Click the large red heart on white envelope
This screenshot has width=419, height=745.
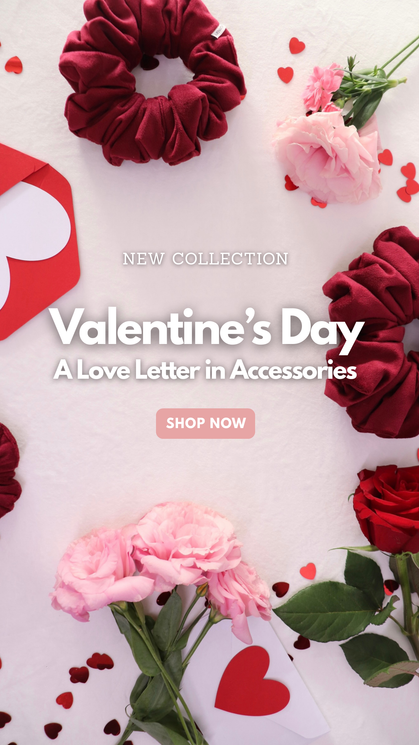click(251, 681)
